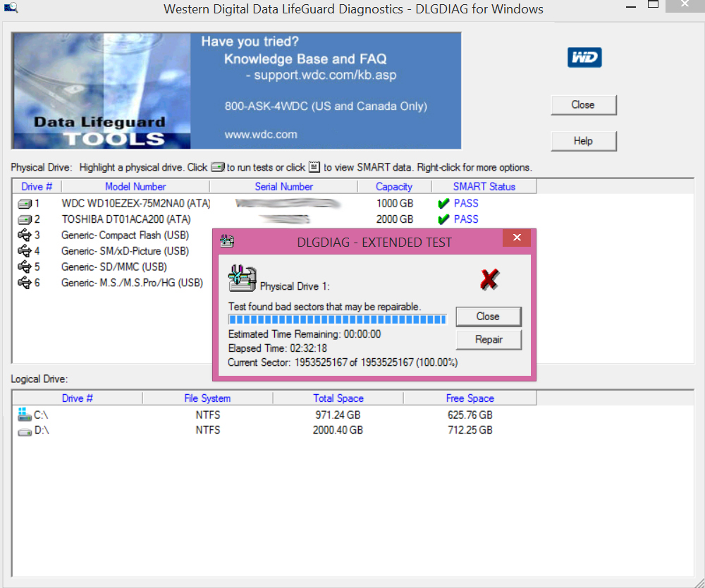Click the USB icon for drive 6
The width and height of the screenshot is (705, 588).
(24, 283)
